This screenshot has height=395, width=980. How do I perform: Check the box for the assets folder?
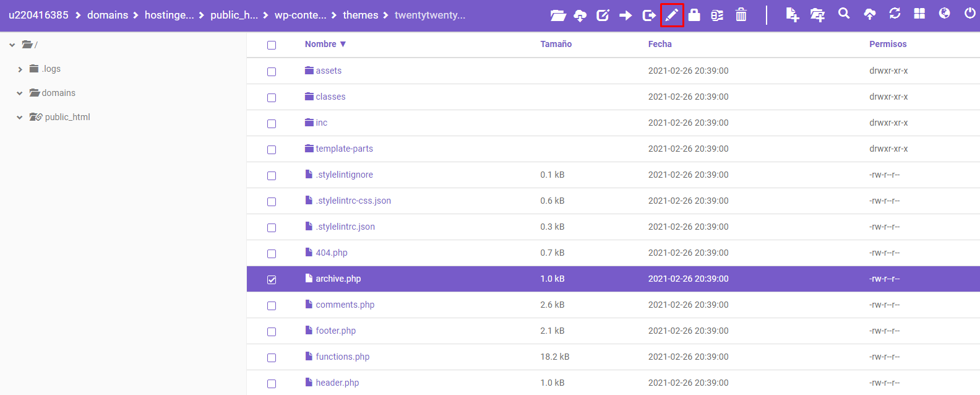click(x=272, y=72)
